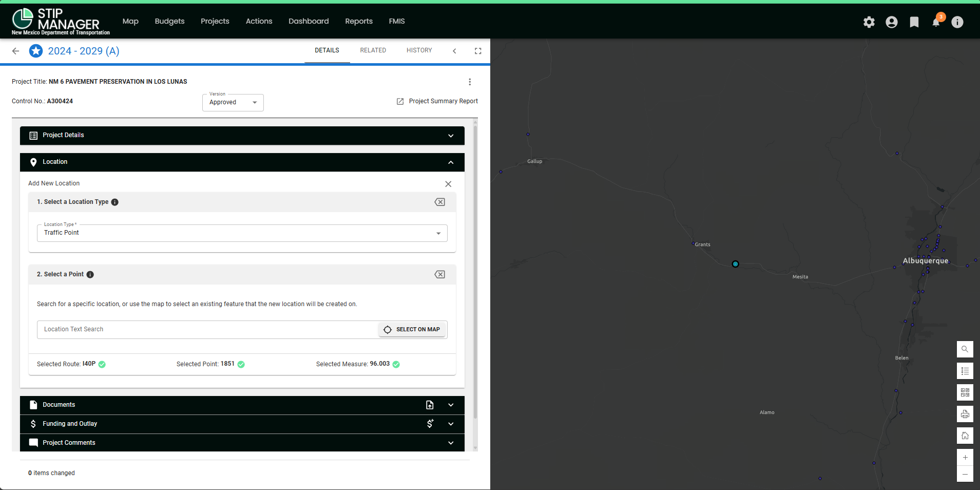Click the Control No. A300424 text
Image resolution: width=980 pixels, height=490 pixels.
(x=42, y=101)
